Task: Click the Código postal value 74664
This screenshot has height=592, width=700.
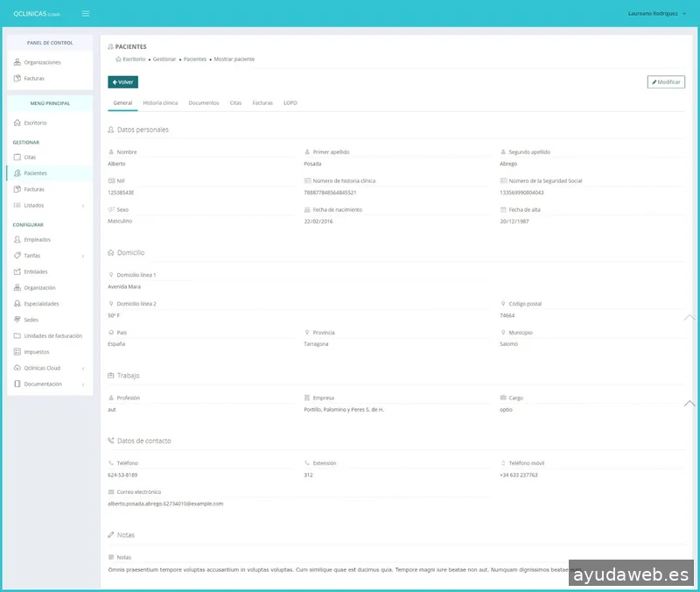Action: [507, 316]
